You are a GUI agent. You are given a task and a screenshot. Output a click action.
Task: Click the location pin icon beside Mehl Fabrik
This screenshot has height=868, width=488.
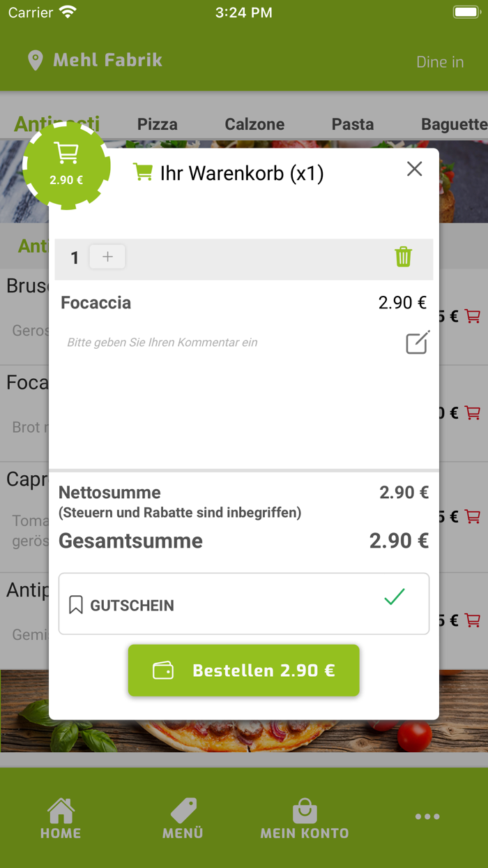[x=35, y=61]
